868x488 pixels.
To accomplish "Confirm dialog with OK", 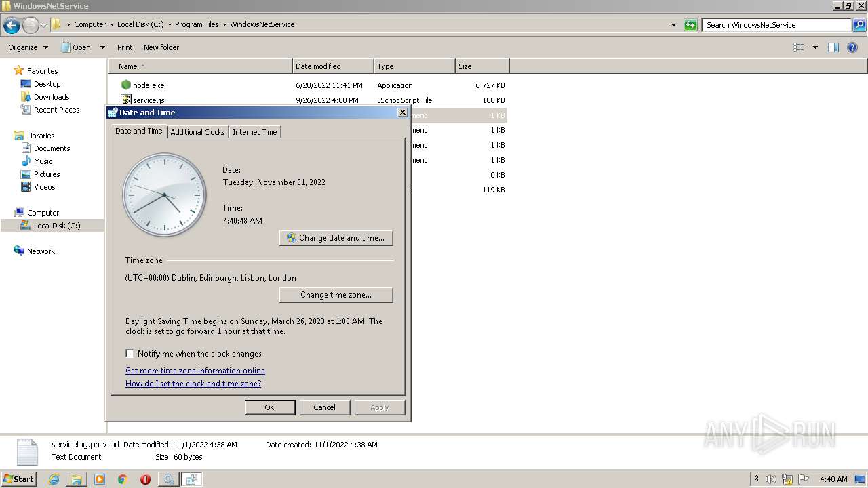I will pos(270,407).
